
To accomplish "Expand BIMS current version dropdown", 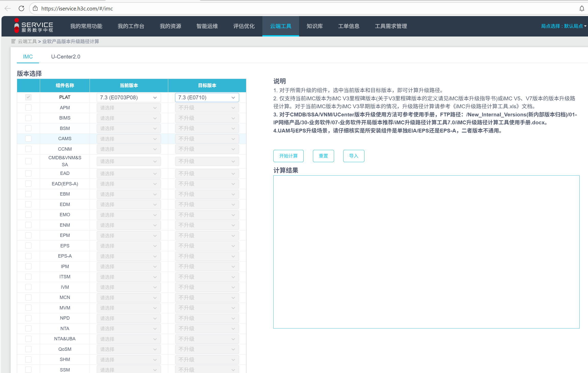I will [129, 118].
